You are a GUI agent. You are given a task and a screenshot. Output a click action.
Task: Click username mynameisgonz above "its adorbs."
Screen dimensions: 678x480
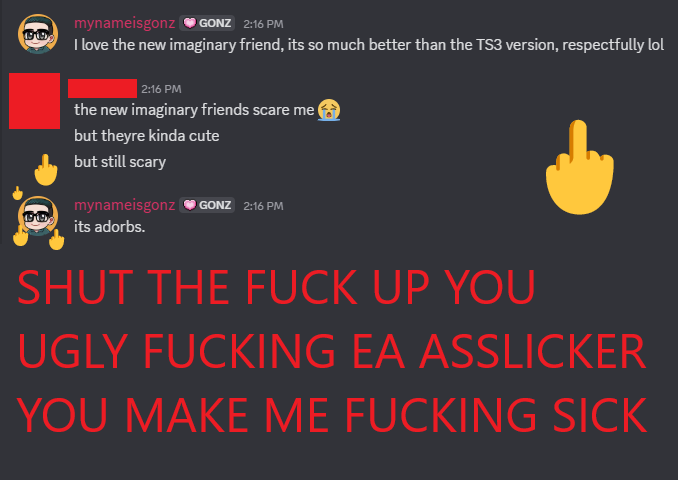(x=125, y=205)
